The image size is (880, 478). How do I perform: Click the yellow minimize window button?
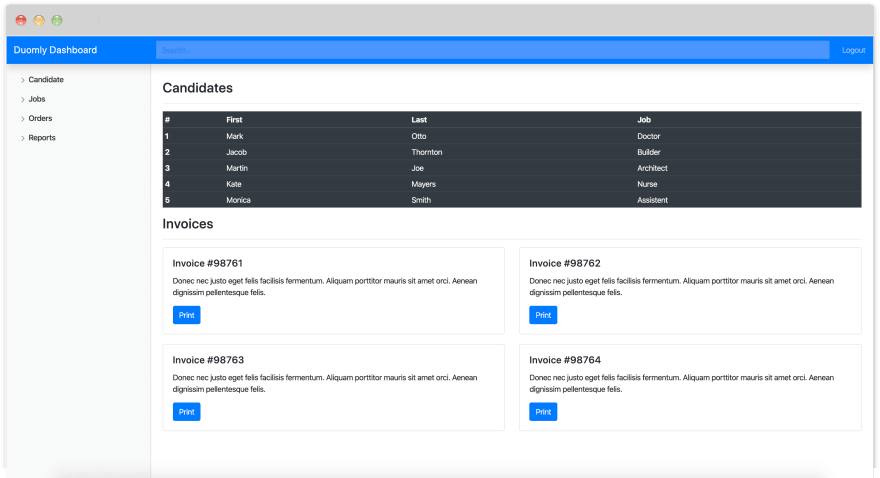[39, 21]
